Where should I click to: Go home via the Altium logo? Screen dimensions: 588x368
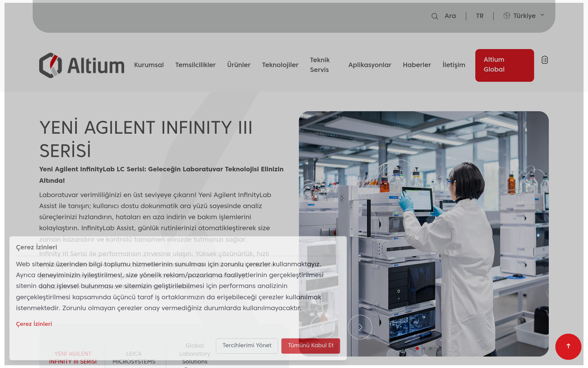pyautogui.click(x=82, y=65)
